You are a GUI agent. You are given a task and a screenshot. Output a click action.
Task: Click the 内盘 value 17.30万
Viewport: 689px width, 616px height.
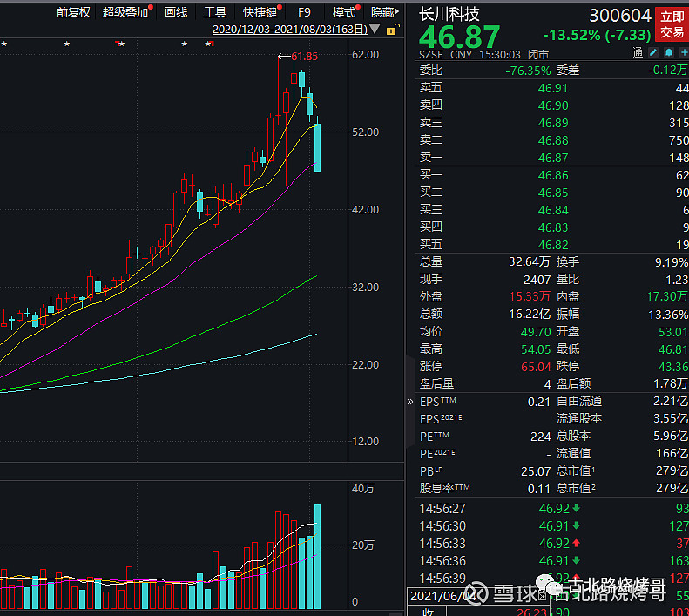pos(666,297)
